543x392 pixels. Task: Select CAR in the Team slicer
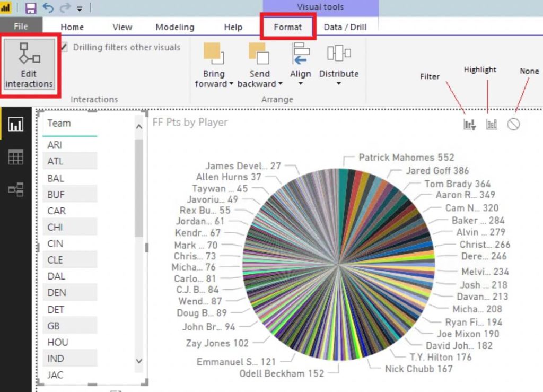69,211
